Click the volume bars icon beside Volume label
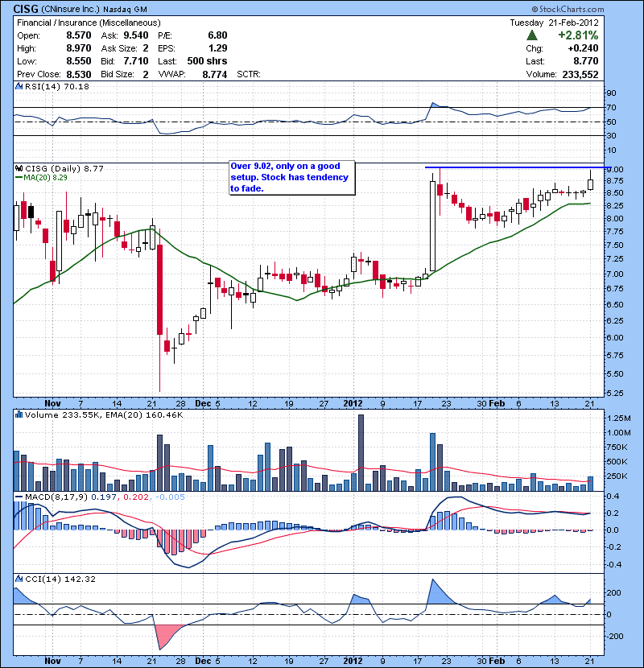 (x=19, y=414)
